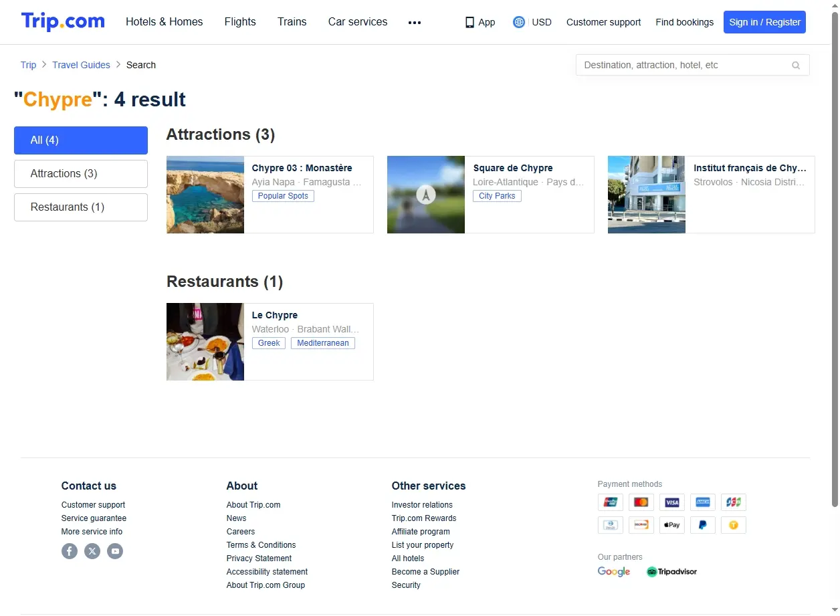This screenshot has width=840, height=616.
Task: Click the UnionPay payment icon
Action: [611, 502]
